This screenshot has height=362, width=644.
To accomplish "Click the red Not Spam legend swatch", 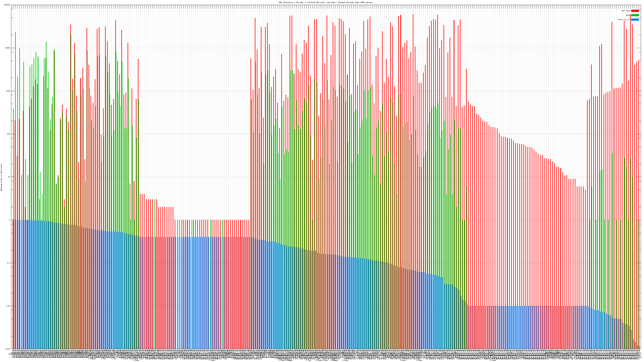I will [635, 11].
